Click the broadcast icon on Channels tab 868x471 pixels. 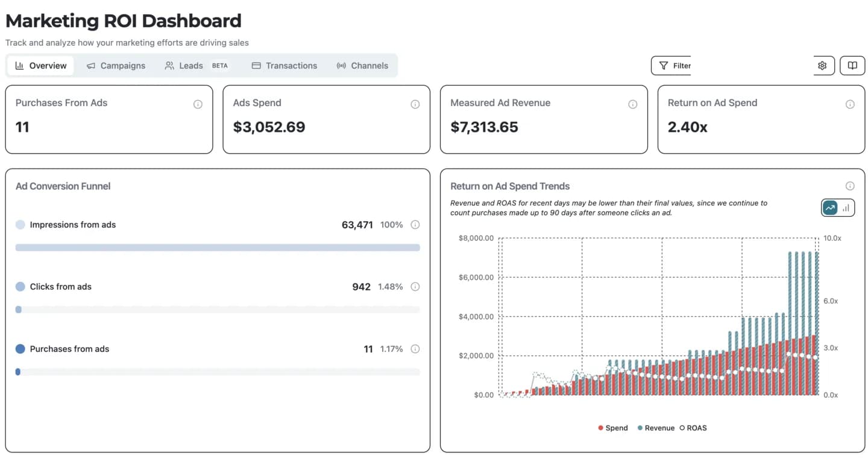coord(341,66)
